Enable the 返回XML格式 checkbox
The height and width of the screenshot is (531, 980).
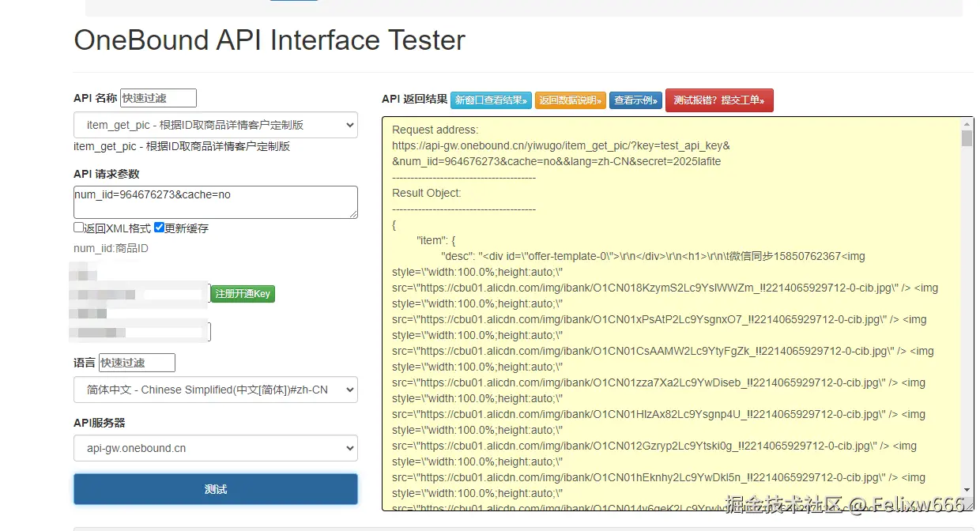[79, 228]
